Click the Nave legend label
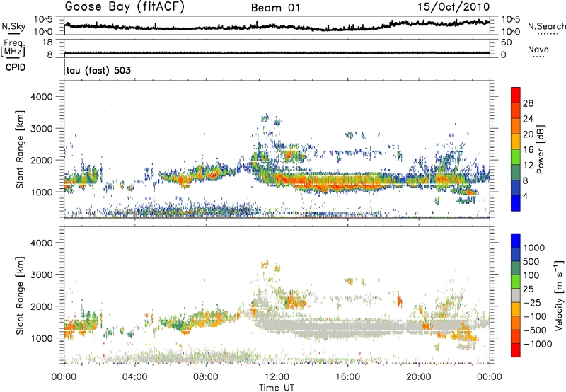566x392 pixels. [x=538, y=49]
